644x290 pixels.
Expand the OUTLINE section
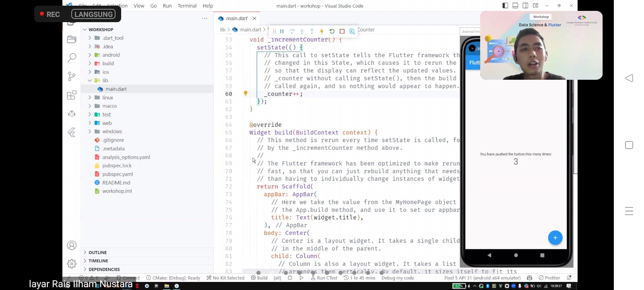coord(97,253)
